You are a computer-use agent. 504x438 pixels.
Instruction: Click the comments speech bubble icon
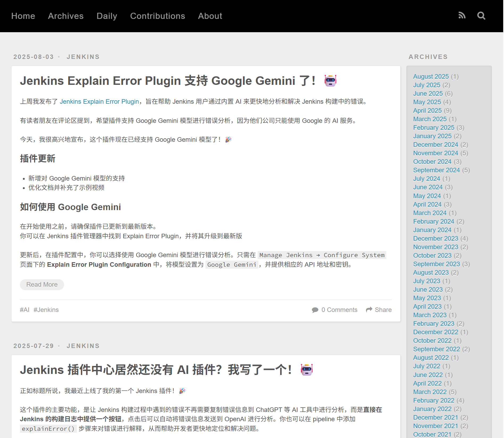(x=315, y=310)
